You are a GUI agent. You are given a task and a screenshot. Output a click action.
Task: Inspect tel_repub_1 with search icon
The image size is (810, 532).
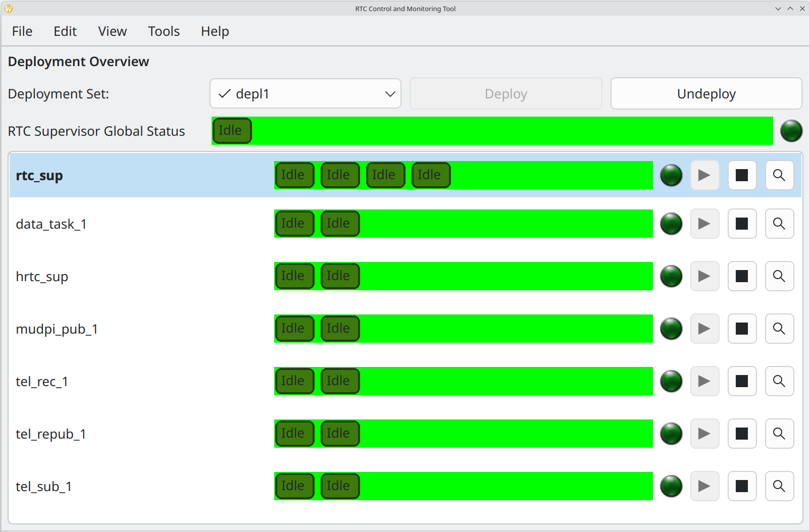pos(779,434)
